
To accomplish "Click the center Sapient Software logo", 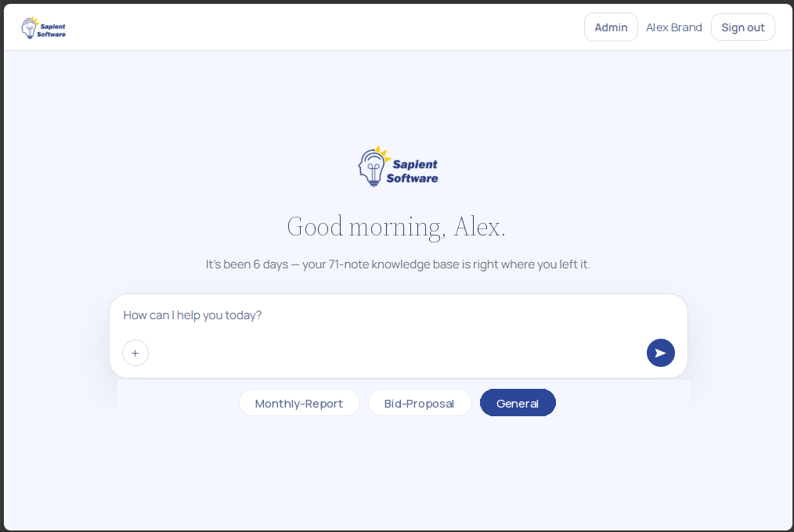I will point(398,167).
